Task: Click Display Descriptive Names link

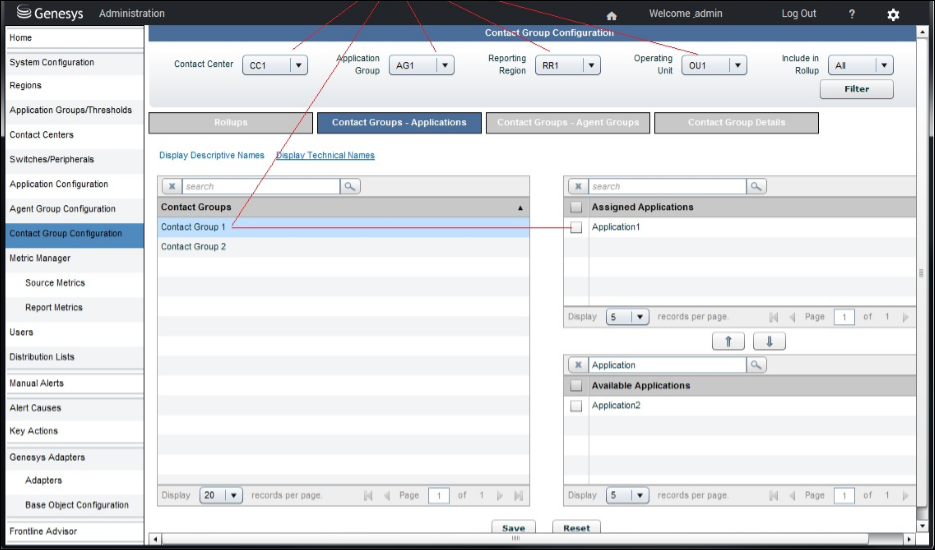Action: pyautogui.click(x=212, y=155)
